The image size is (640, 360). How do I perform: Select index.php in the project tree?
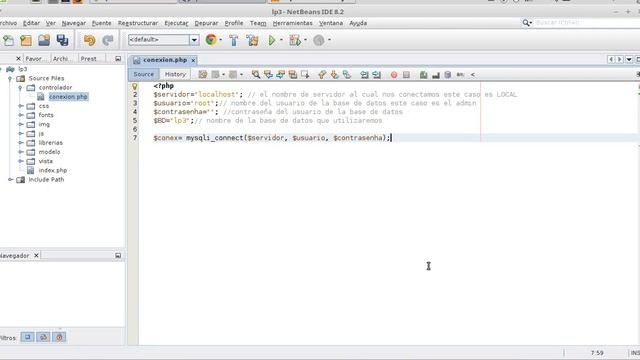(53, 170)
